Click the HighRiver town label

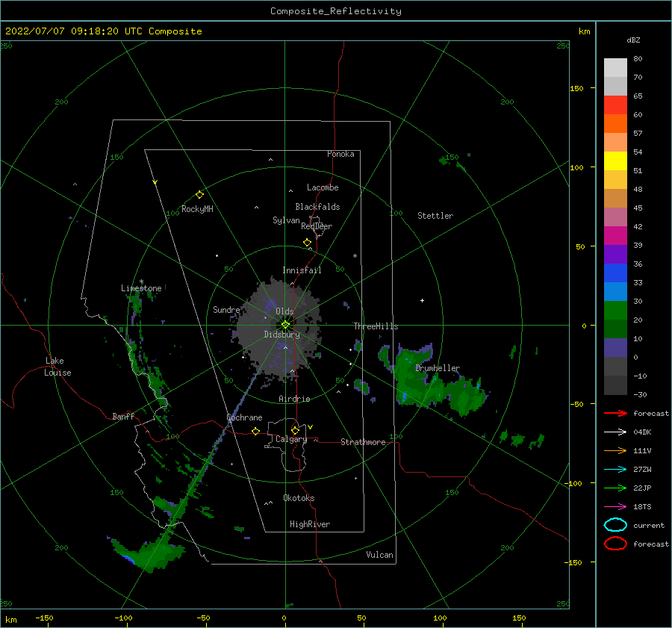310,524
